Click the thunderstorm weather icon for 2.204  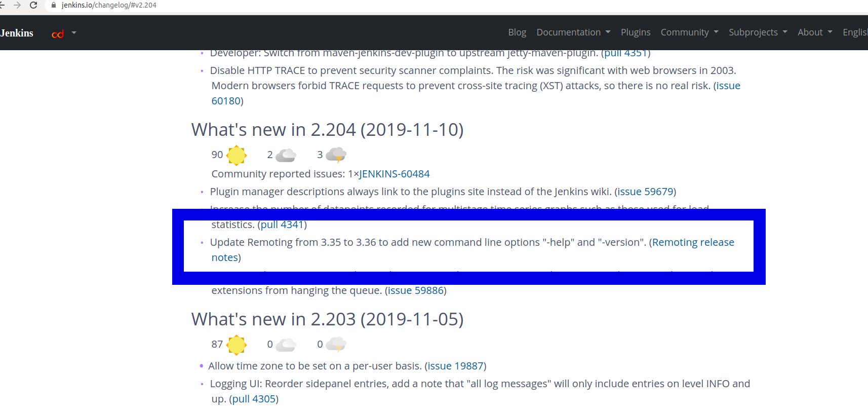tap(336, 154)
